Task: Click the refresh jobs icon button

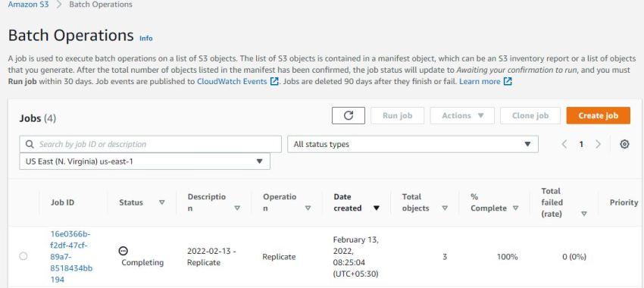Action: pos(349,115)
